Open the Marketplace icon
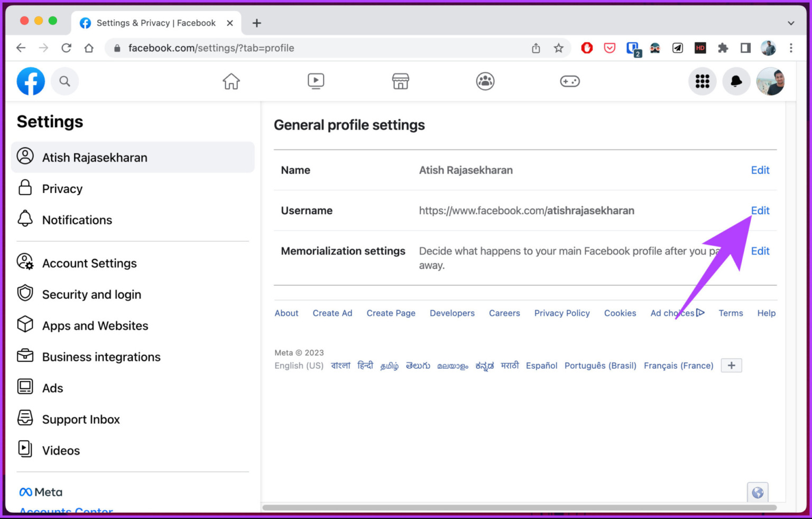The image size is (812, 519). pyautogui.click(x=400, y=81)
